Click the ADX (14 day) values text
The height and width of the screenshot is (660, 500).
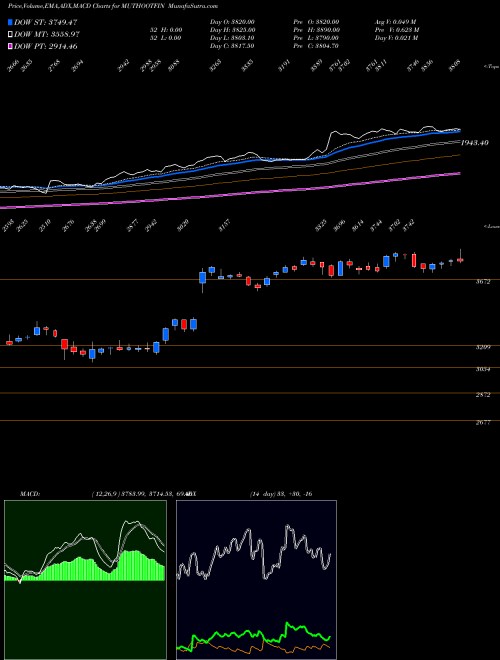tap(281, 494)
